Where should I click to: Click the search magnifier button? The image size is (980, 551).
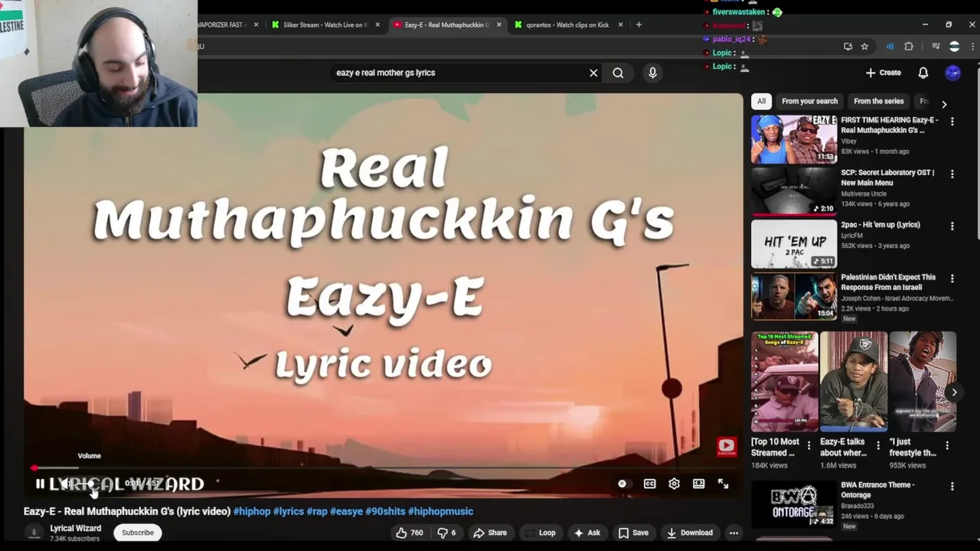pyautogui.click(x=618, y=73)
